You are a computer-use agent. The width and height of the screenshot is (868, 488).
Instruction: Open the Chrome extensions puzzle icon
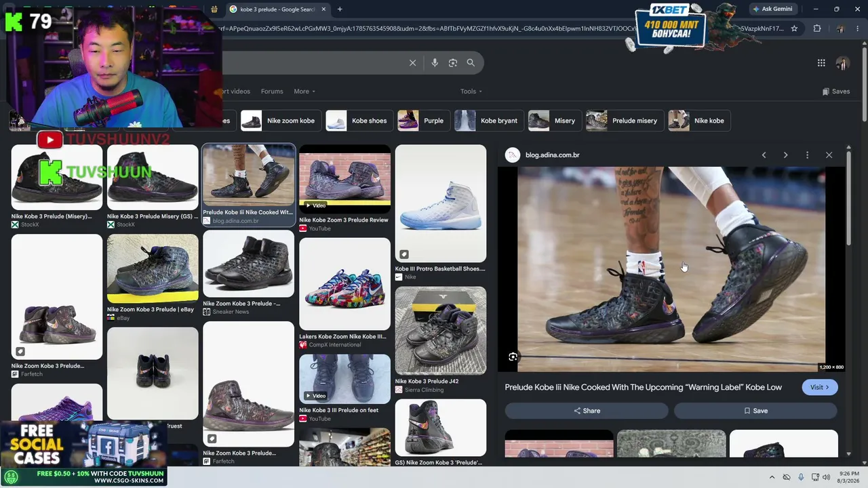tap(816, 28)
